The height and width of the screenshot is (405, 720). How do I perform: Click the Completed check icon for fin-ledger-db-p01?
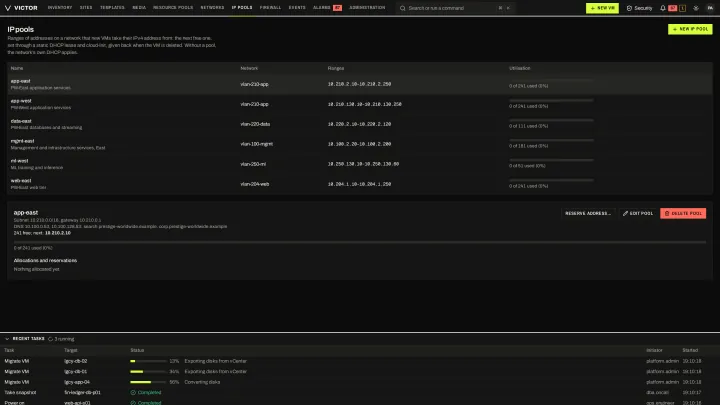(x=133, y=393)
